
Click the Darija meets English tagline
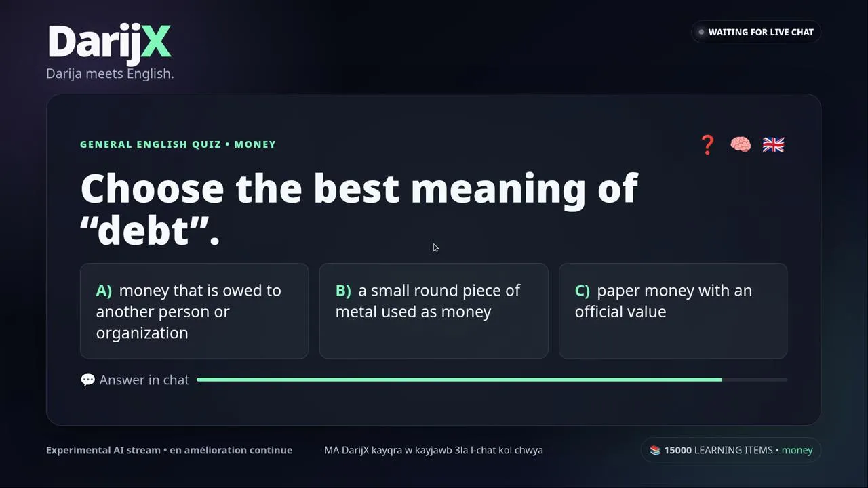110,73
